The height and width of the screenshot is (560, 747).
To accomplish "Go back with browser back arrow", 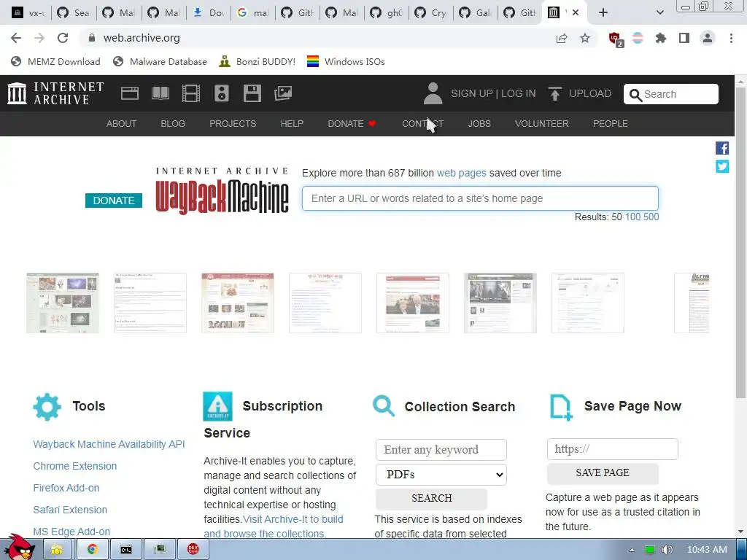I will [x=16, y=38].
